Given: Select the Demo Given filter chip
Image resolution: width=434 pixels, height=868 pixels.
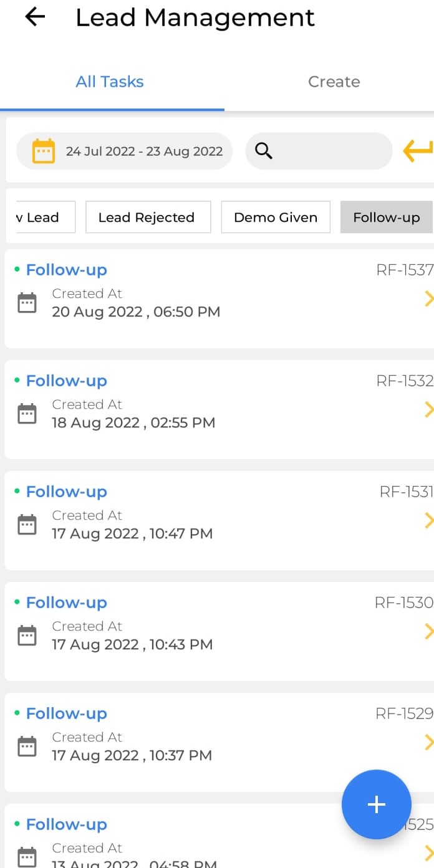Looking at the screenshot, I should pyautogui.click(x=276, y=217).
